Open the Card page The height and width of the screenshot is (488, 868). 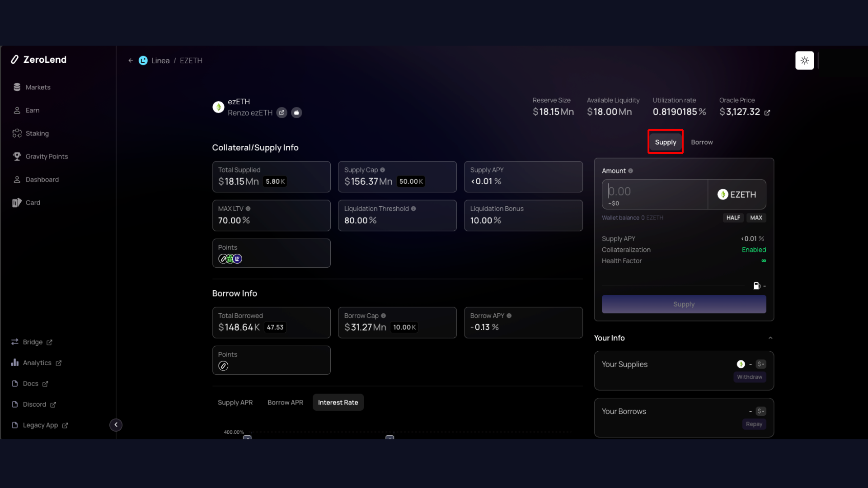point(33,202)
